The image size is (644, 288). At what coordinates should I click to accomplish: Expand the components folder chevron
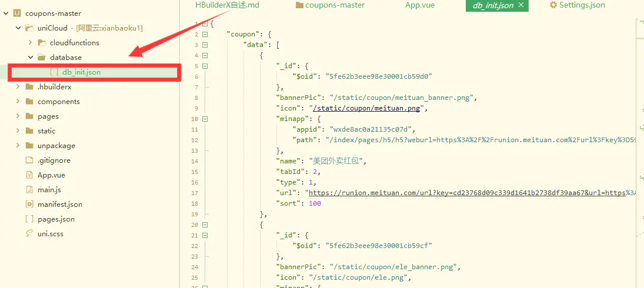point(18,102)
